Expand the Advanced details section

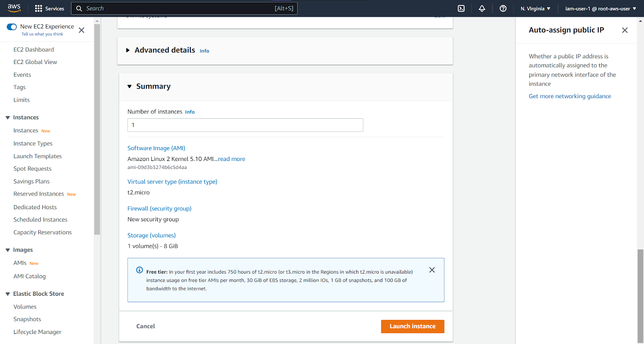[128, 50]
